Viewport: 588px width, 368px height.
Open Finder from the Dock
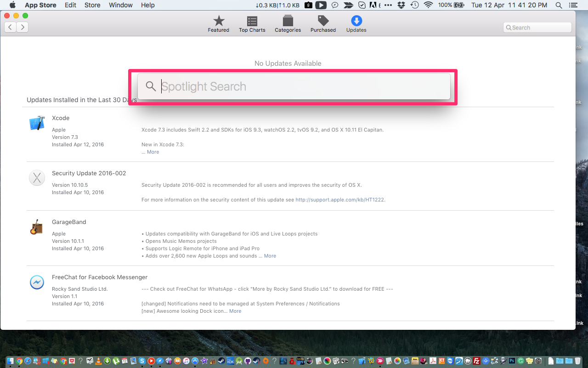pyautogui.click(x=10, y=361)
